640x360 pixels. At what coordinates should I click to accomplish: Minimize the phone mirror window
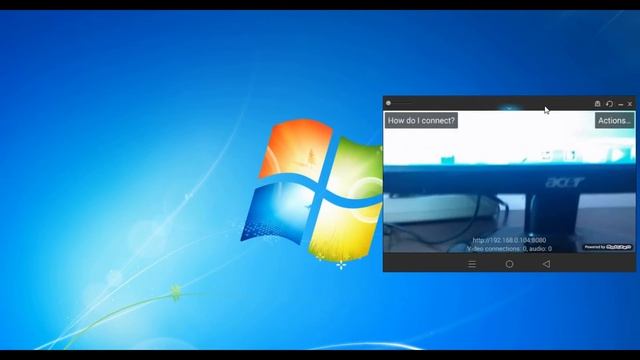tap(620, 104)
